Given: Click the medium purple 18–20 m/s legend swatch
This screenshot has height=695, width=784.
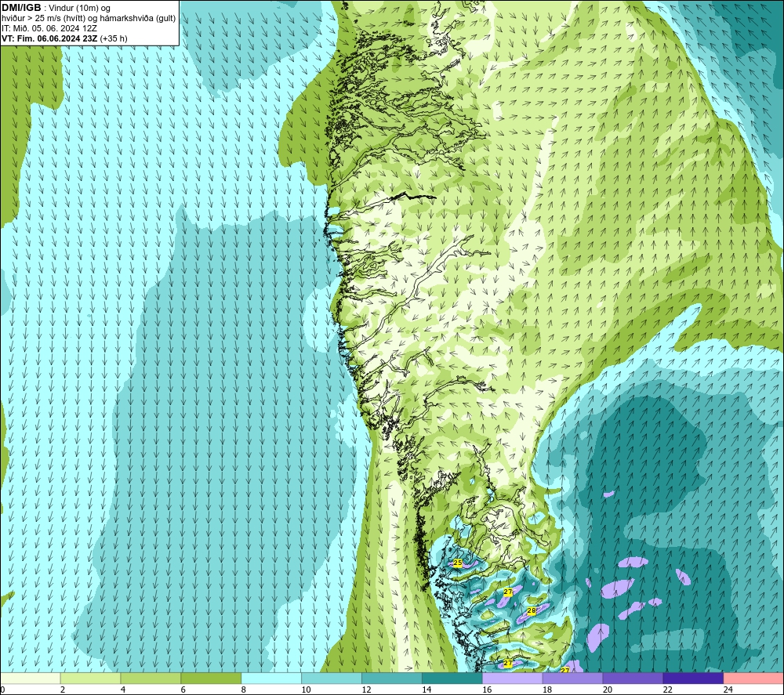Looking at the screenshot, I should (x=572, y=678).
